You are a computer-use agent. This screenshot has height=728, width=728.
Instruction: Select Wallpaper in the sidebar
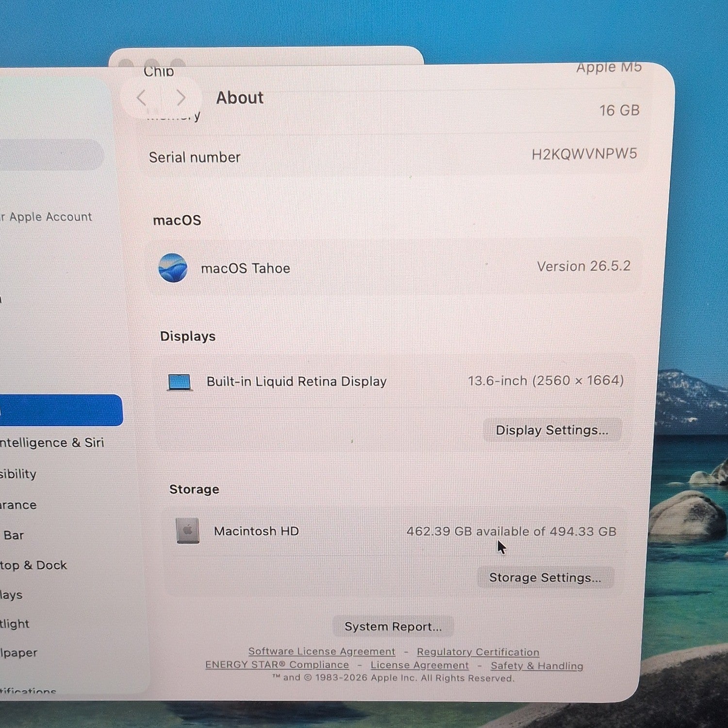[18, 653]
